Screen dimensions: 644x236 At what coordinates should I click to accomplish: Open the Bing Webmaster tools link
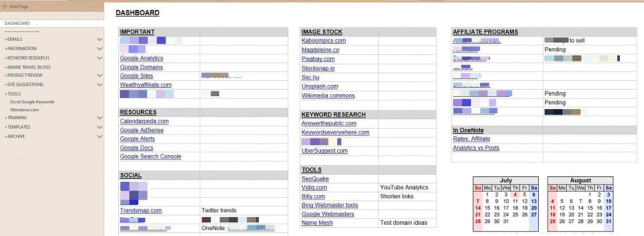click(x=330, y=205)
